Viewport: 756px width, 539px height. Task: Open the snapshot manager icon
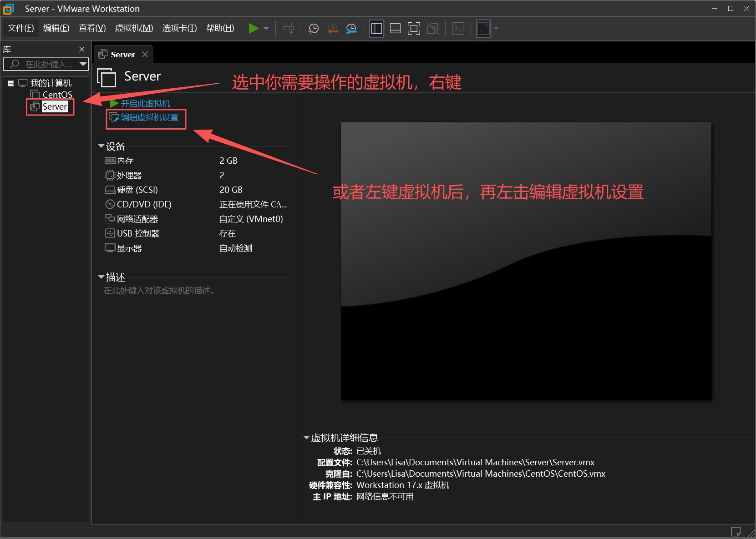351,29
